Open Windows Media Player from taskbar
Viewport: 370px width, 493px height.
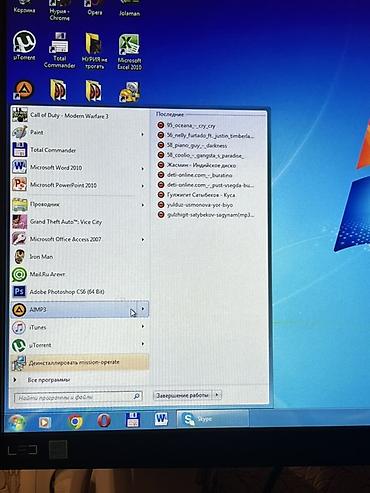point(44,422)
